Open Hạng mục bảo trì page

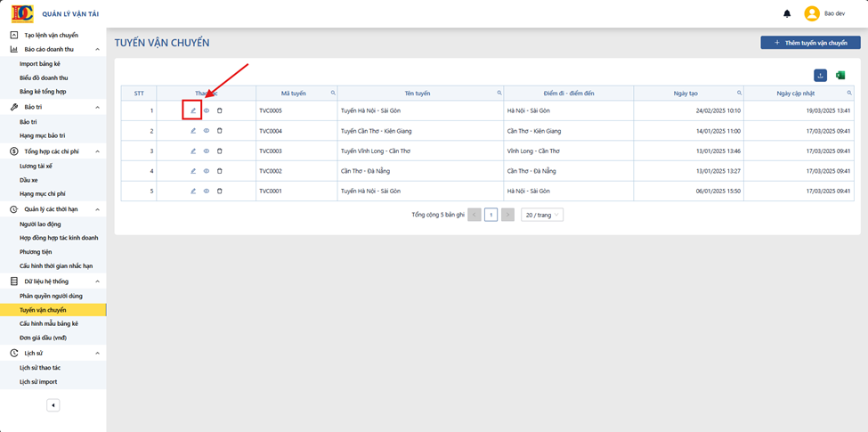[53, 135]
